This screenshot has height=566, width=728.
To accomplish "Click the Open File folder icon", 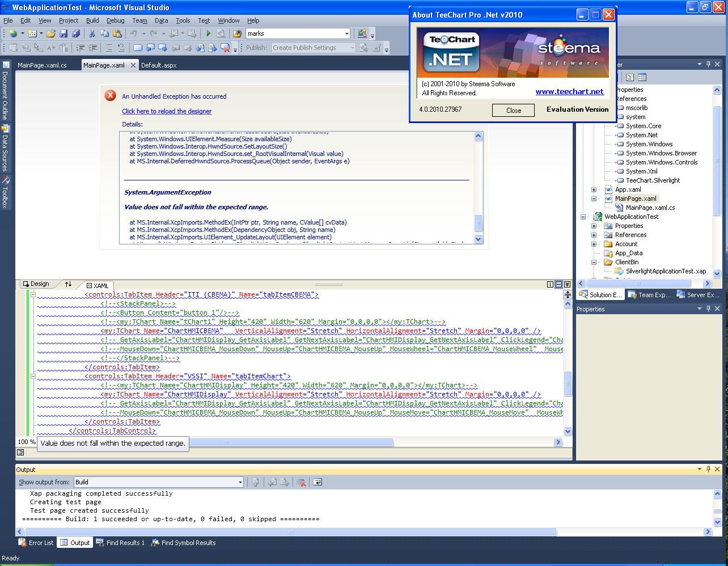I will tap(51, 33).
